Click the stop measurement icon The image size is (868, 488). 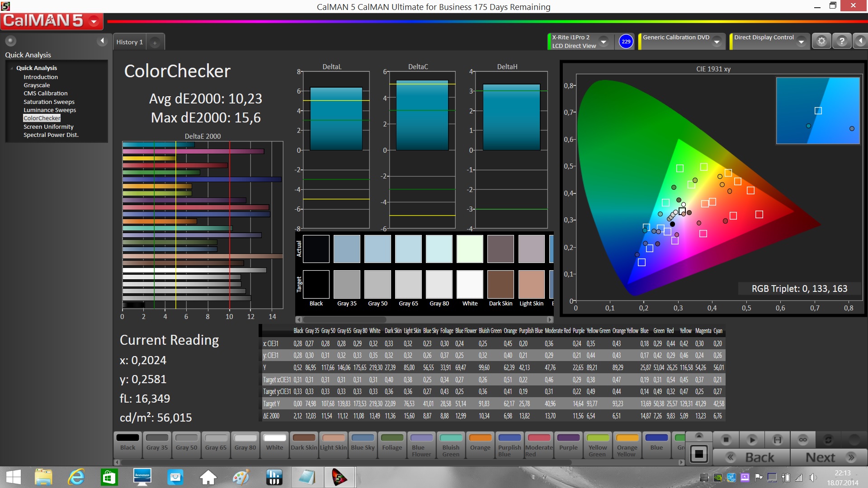pyautogui.click(x=726, y=439)
